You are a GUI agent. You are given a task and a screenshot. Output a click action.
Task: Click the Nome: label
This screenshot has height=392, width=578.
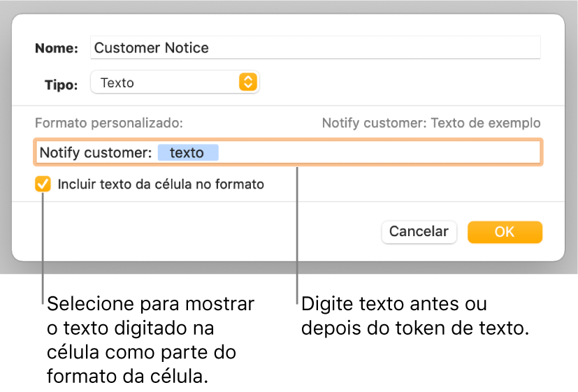click(x=57, y=48)
